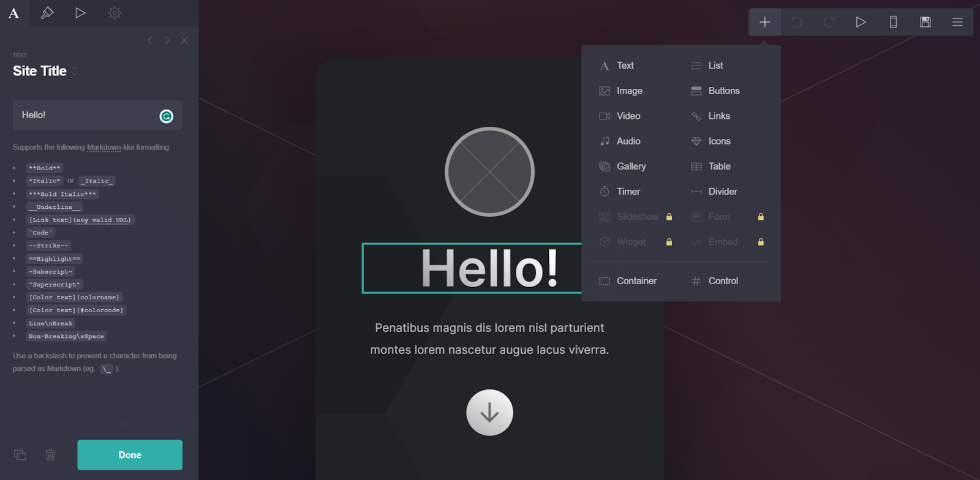Click the plus Add Element button

(x=764, y=22)
